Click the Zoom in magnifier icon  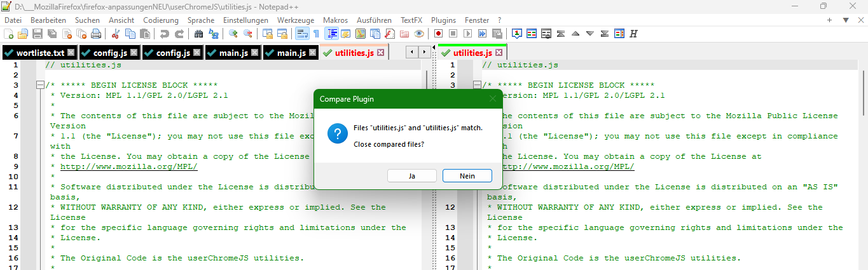coord(233,34)
